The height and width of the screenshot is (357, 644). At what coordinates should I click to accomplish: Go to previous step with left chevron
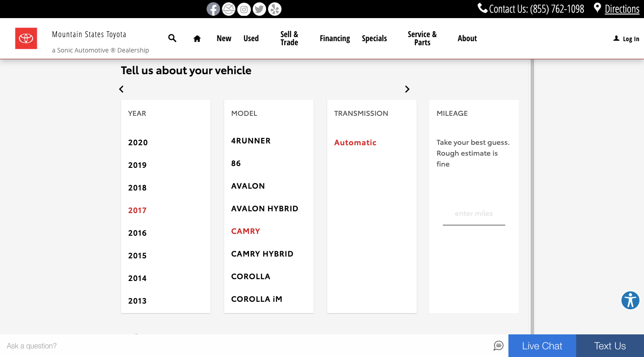tap(121, 89)
